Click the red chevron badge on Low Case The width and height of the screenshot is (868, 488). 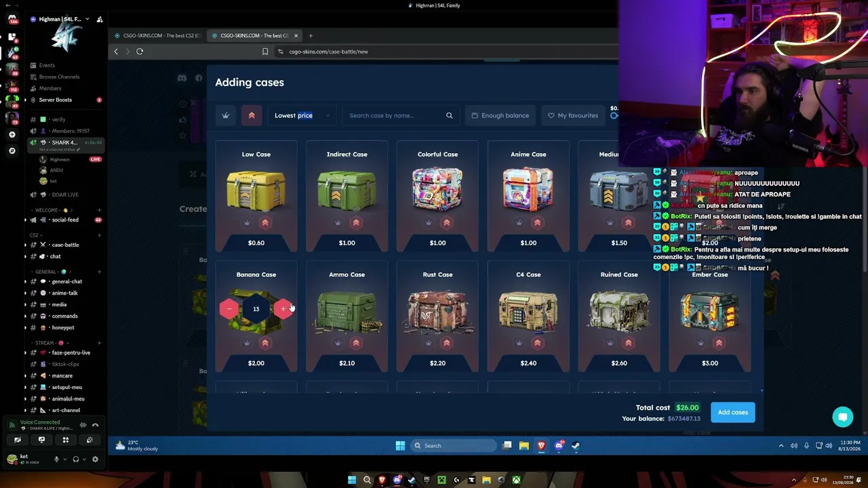point(265,223)
